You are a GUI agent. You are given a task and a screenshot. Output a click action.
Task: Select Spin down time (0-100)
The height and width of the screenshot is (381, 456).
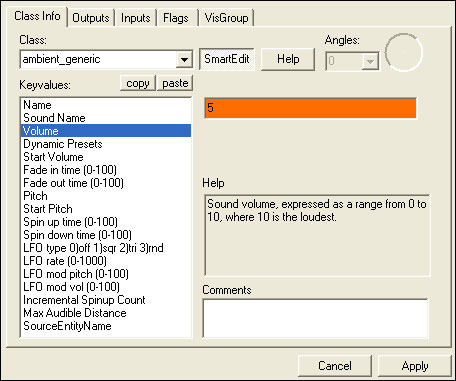pyautogui.click(x=106, y=235)
